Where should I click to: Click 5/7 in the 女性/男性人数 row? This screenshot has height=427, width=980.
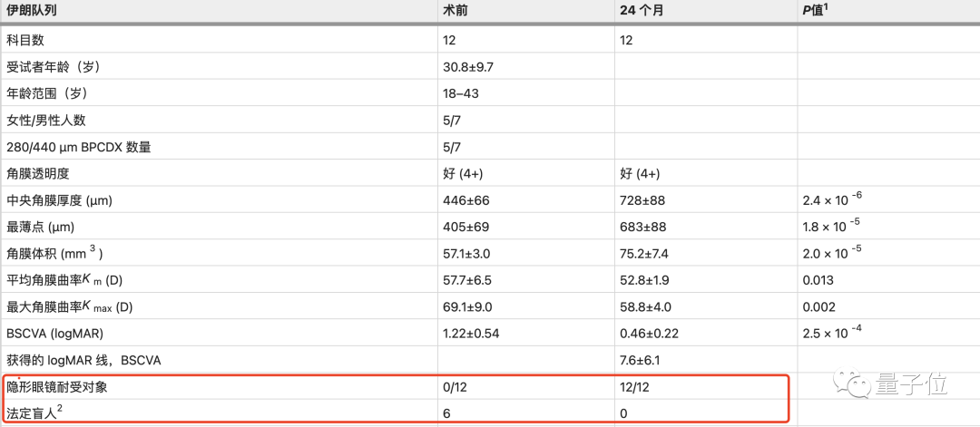point(451,120)
